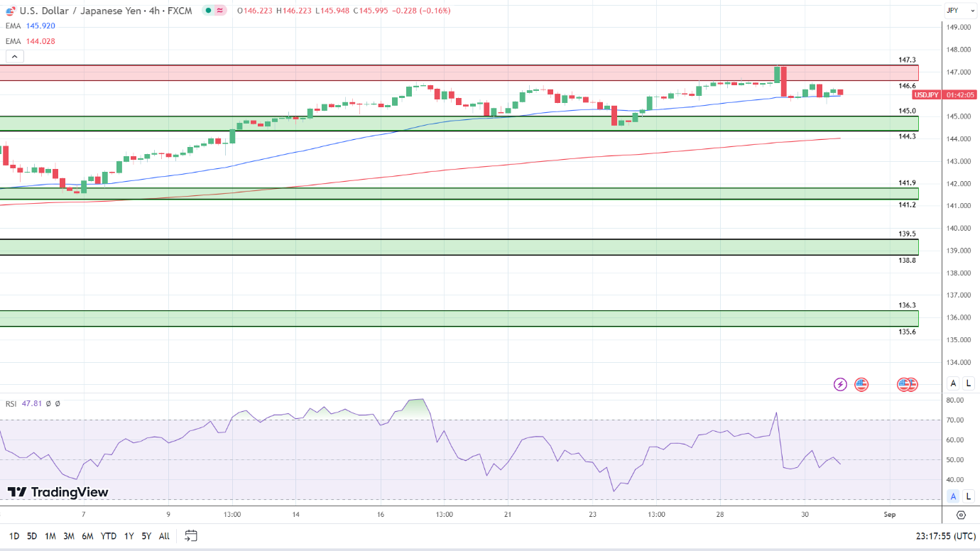Select the 3M time range

[x=69, y=536]
